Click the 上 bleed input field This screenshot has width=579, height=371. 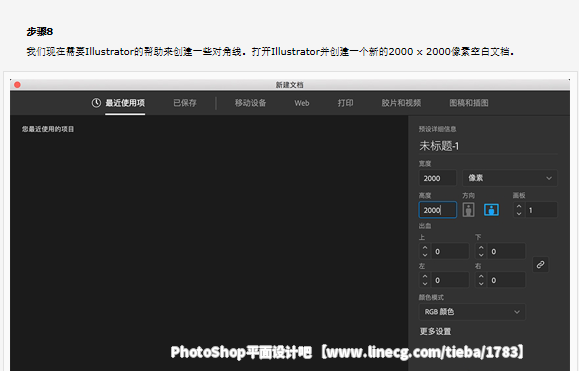[x=450, y=251]
